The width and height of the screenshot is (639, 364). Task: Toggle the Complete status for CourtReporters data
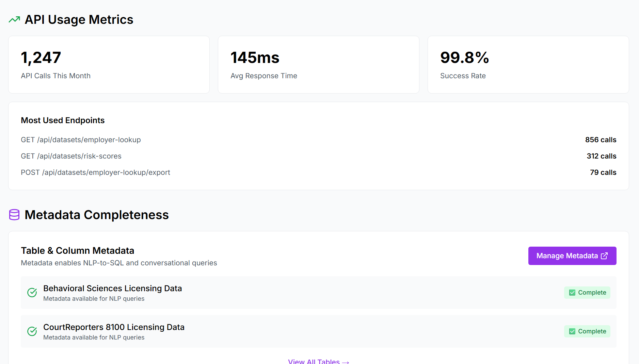click(587, 331)
